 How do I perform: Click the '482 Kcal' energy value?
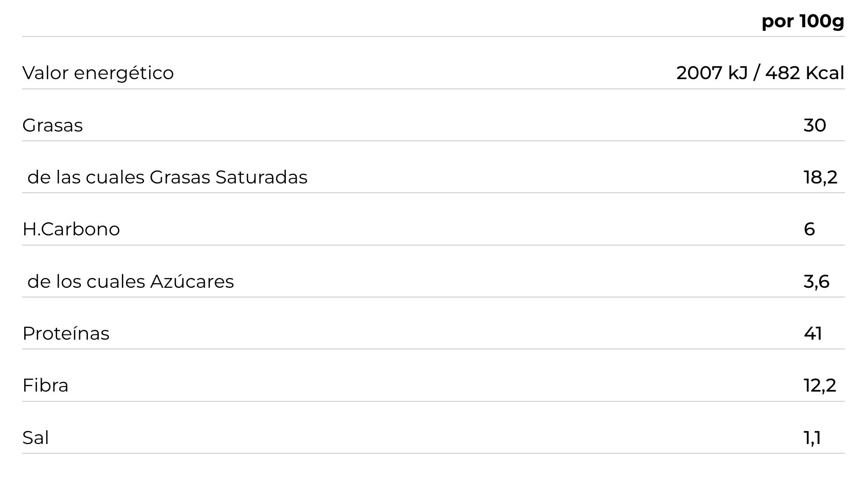point(804,73)
